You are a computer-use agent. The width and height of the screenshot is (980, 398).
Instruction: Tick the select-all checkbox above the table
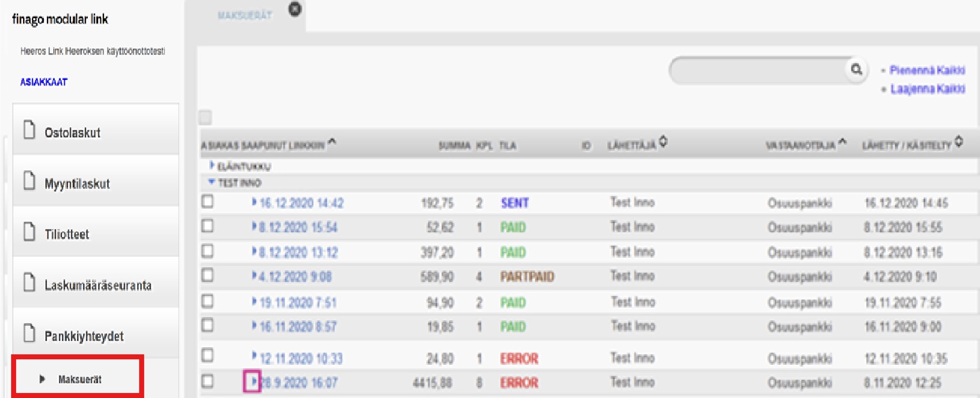(x=205, y=118)
